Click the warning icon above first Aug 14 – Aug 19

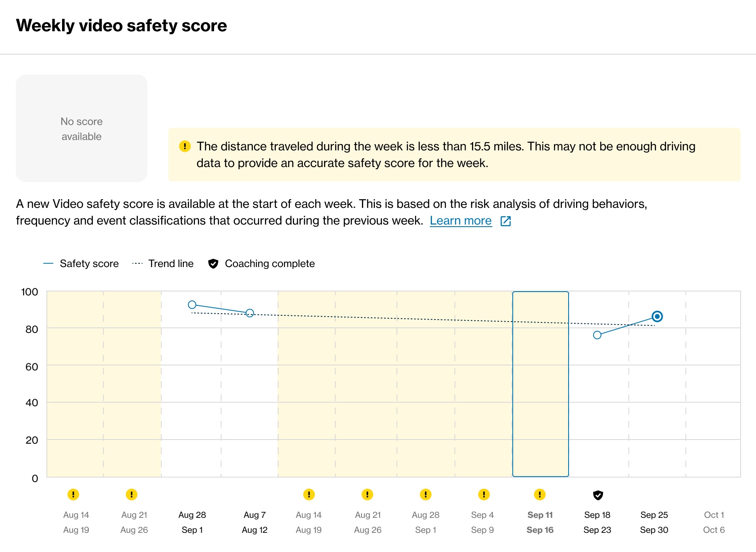tap(73, 495)
